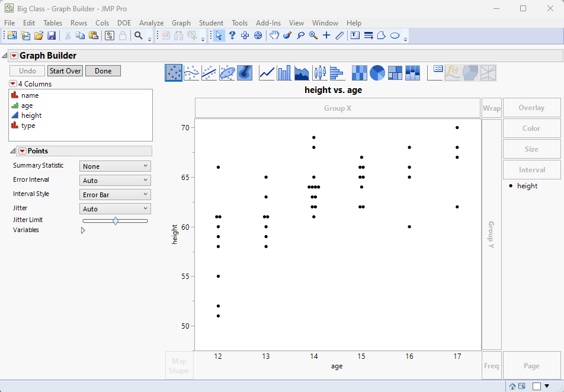Open the Jitter dropdown
Image resolution: width=564 pixels, height=392 pixels.
click(115, 208)
